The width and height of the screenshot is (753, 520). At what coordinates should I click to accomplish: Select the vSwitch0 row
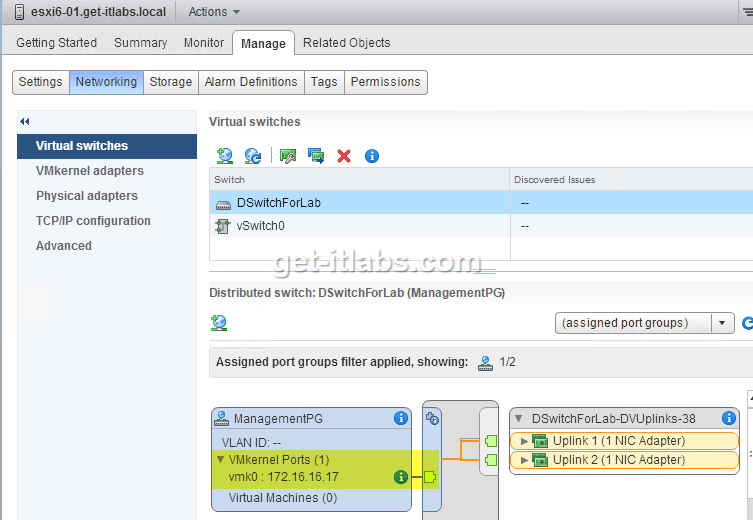481,226
